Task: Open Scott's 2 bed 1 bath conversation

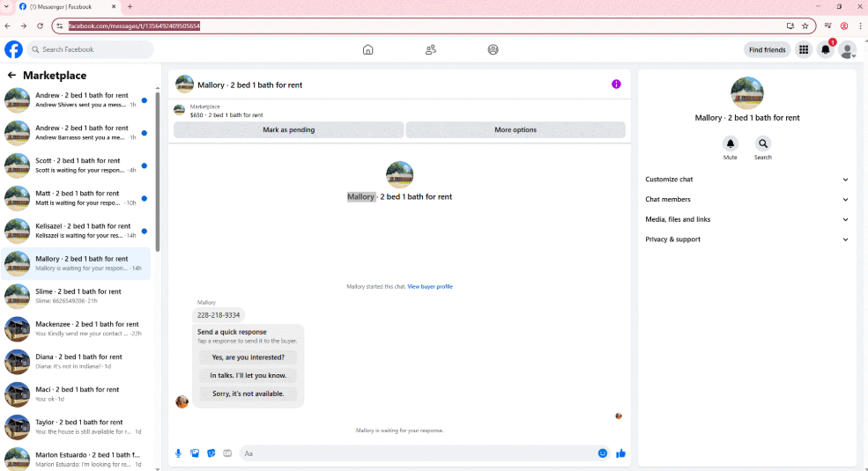Action: click(77, 166)
